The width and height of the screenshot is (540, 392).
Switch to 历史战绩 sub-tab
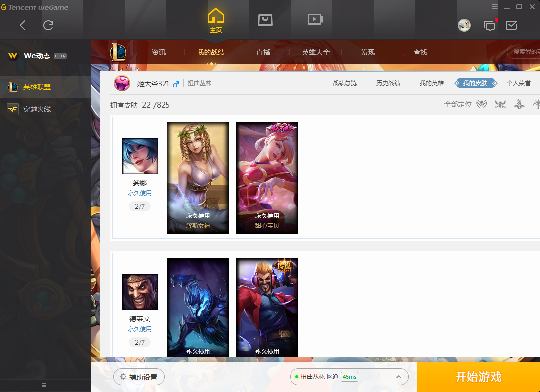(x=388, y=83)
